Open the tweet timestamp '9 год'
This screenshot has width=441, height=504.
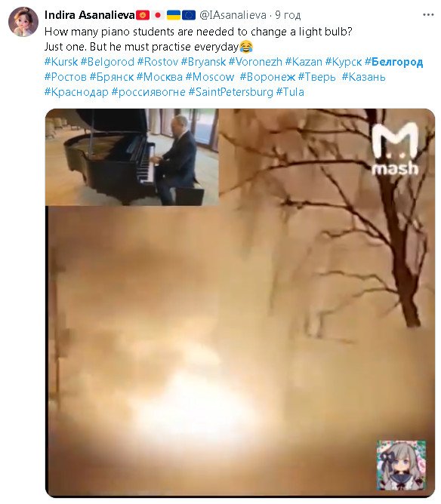(288, 15)
